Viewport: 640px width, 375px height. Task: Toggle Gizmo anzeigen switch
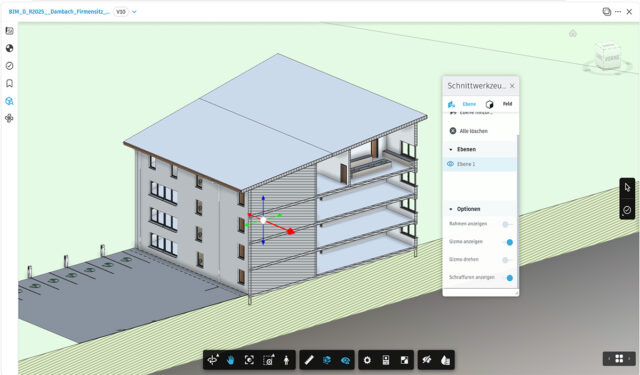coord(507,242)
